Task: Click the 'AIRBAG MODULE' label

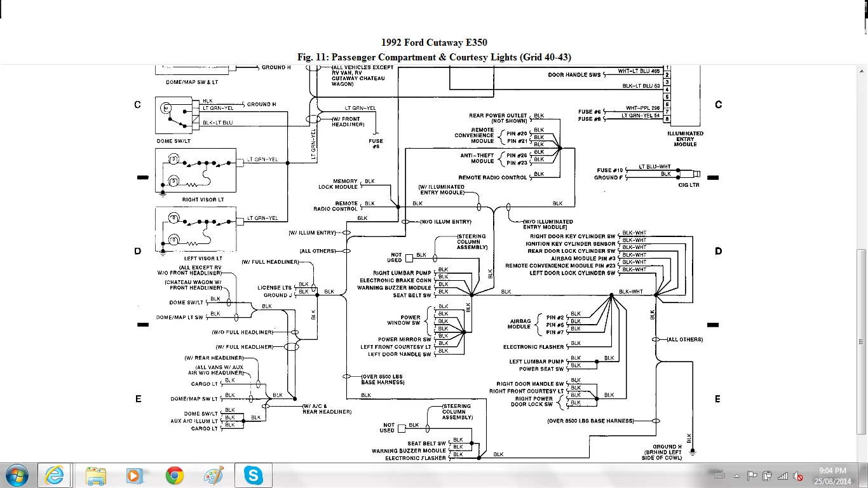Action: 520,324
